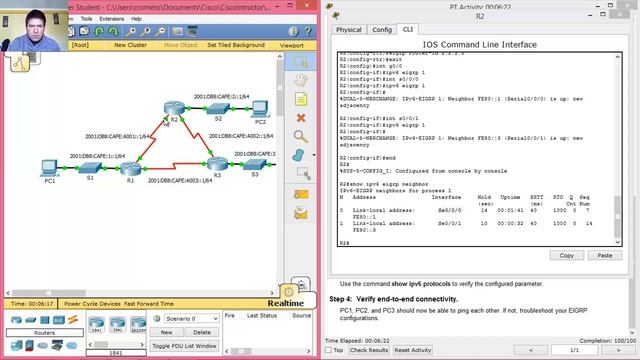The image size is (640, 360).
Task: Click router R2 in the topology
Action: (x=174, y=108)
